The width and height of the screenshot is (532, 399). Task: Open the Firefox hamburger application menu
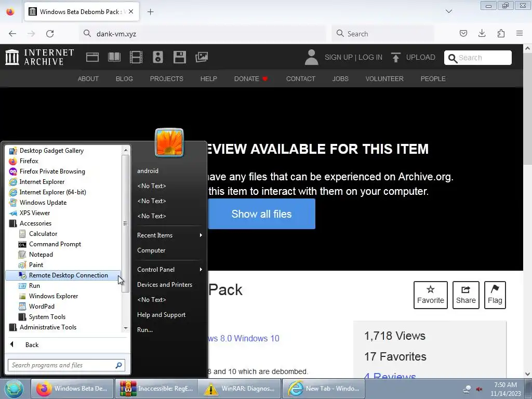point(520,33)
